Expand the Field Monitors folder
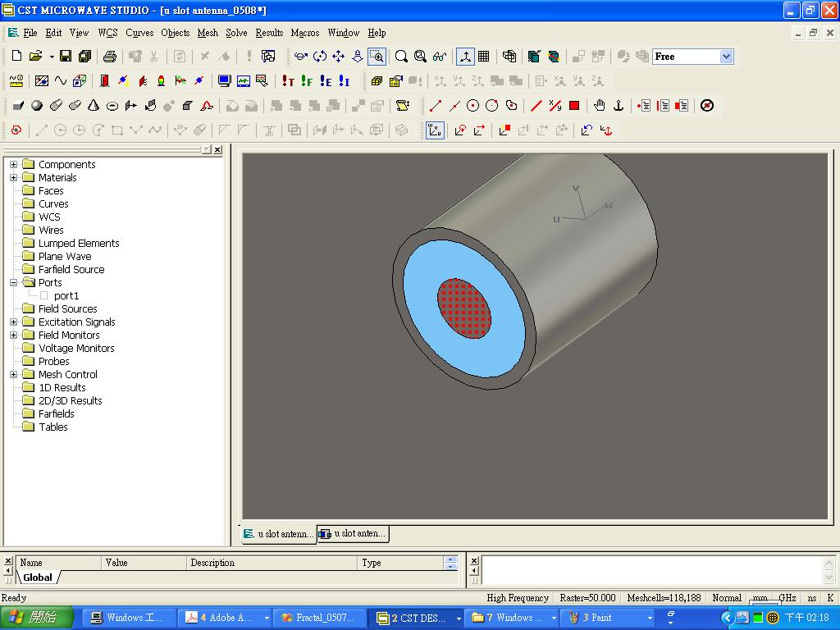Screen dimensions: 840x630 tap(13, 335)
